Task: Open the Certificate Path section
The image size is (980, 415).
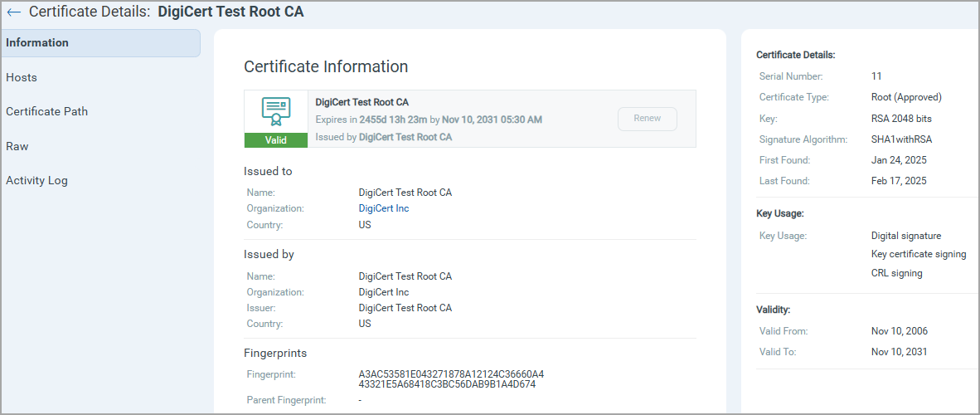Action: [47, 111]
